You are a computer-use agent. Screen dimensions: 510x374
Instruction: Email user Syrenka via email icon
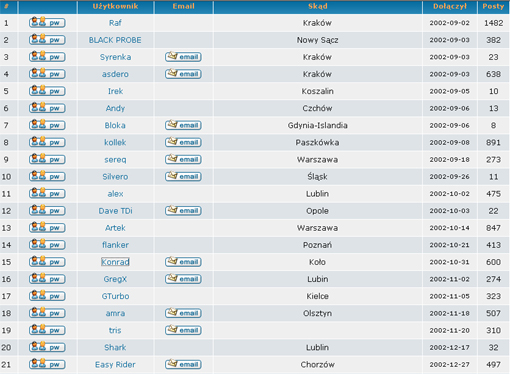(183, 57)
